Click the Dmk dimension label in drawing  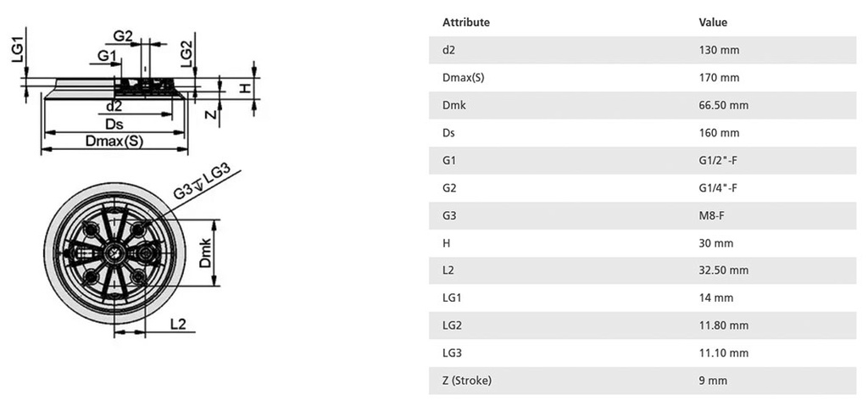(x=206, y=253)
